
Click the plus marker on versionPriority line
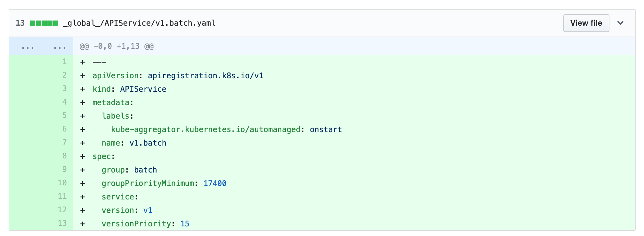coord(82,223)
